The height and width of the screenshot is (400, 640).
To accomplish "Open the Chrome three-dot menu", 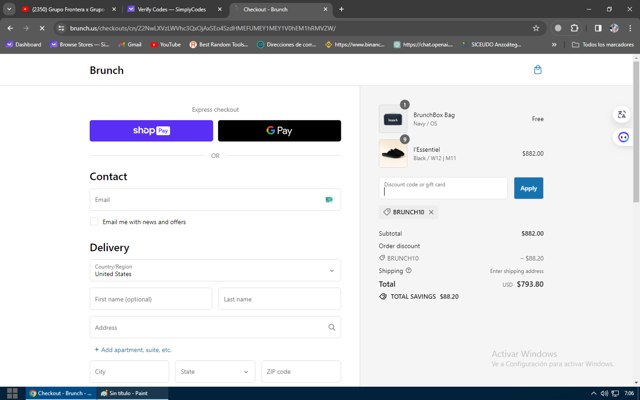I will pos(630,28).
